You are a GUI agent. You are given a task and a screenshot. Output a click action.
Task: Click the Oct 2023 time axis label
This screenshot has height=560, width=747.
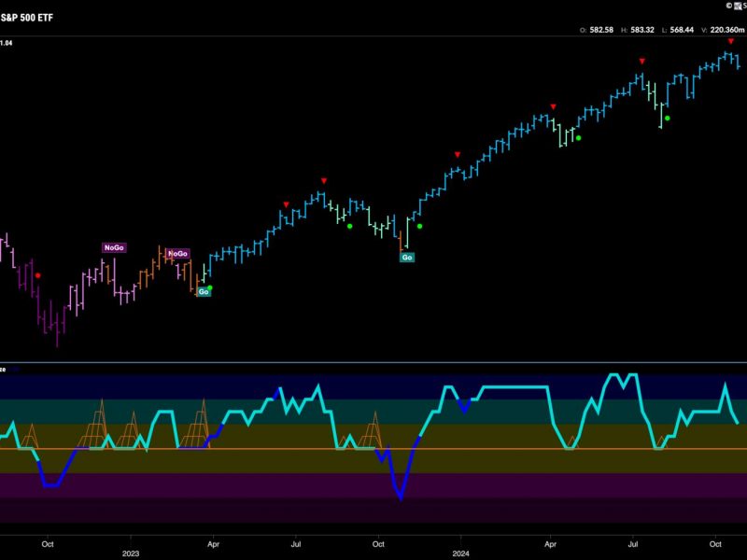point(378,544)
